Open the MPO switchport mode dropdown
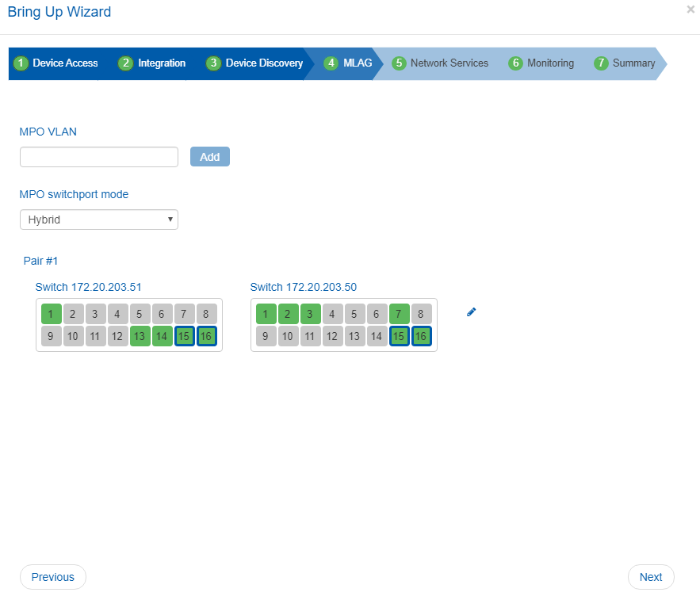Screen dimensions: 700x596 99,220
